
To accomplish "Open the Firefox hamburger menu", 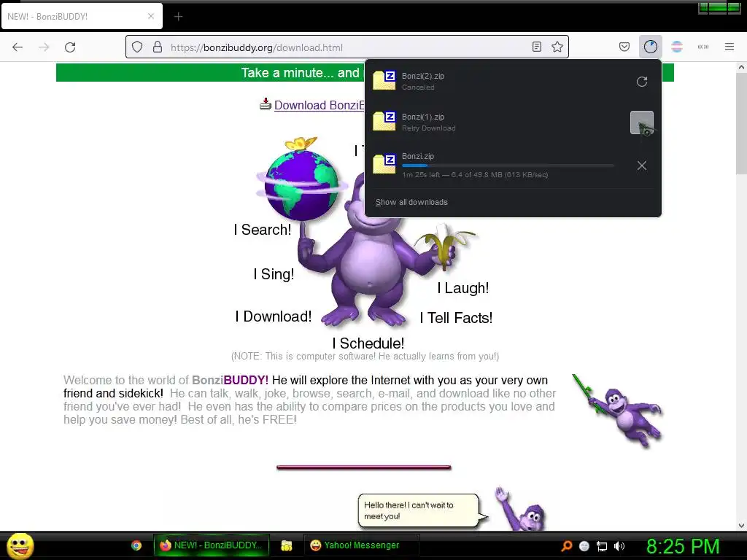I will tap(729, 47).
